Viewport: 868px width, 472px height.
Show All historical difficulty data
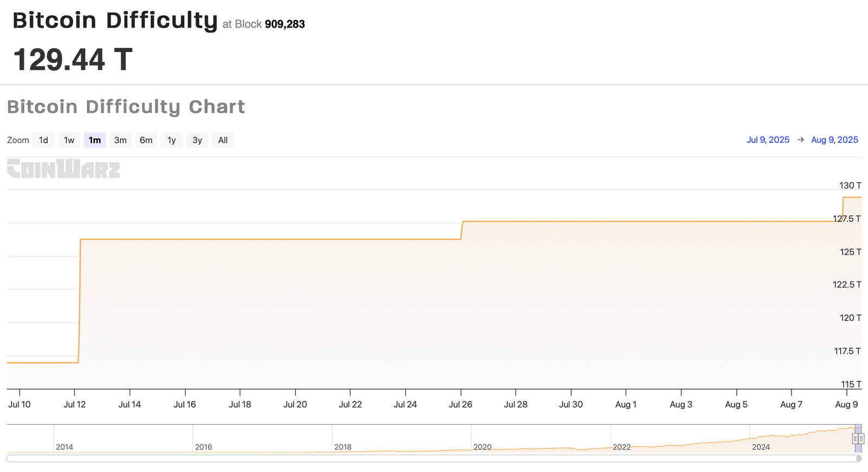223,140
